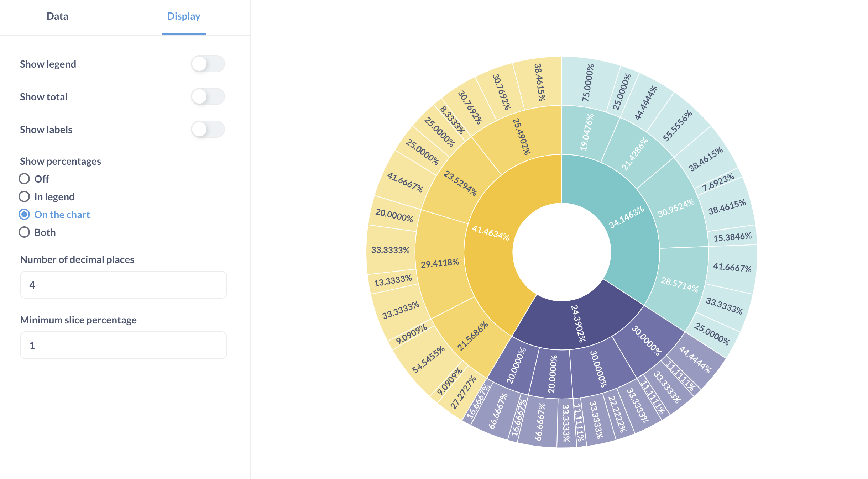The width and height of the screenshot is (868, 479).
Task: Click the 29.4118% yellow middle segment
Action: [x=440, y=263]
